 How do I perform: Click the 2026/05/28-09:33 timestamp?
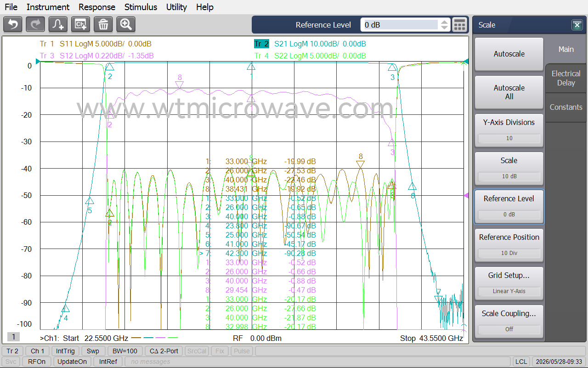click(558, 362)
